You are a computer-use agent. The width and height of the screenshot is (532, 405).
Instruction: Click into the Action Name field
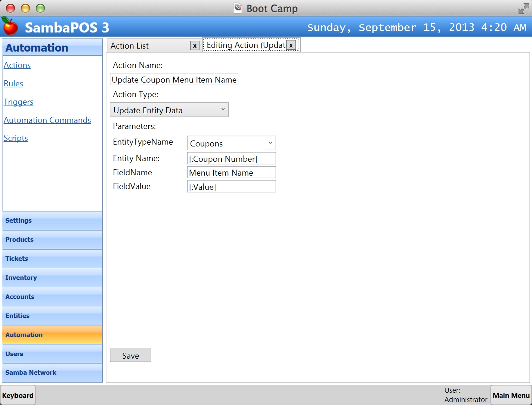pyautogui.click(x=174, y=80)
